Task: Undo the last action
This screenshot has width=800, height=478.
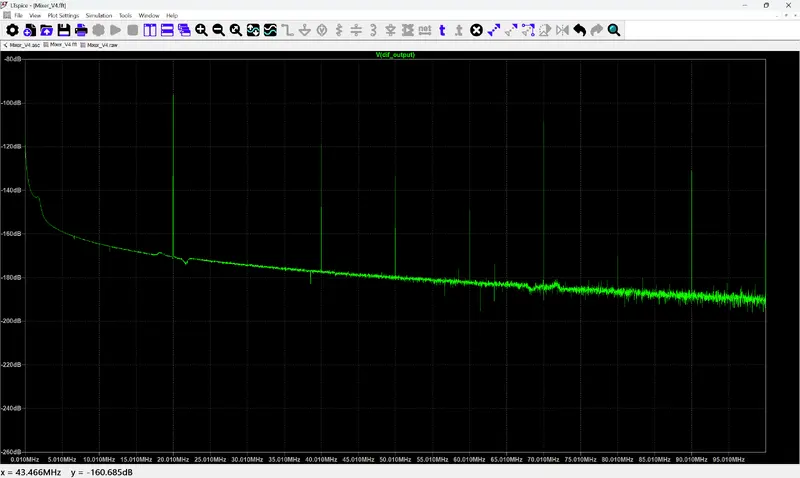Action: point(580,30)
